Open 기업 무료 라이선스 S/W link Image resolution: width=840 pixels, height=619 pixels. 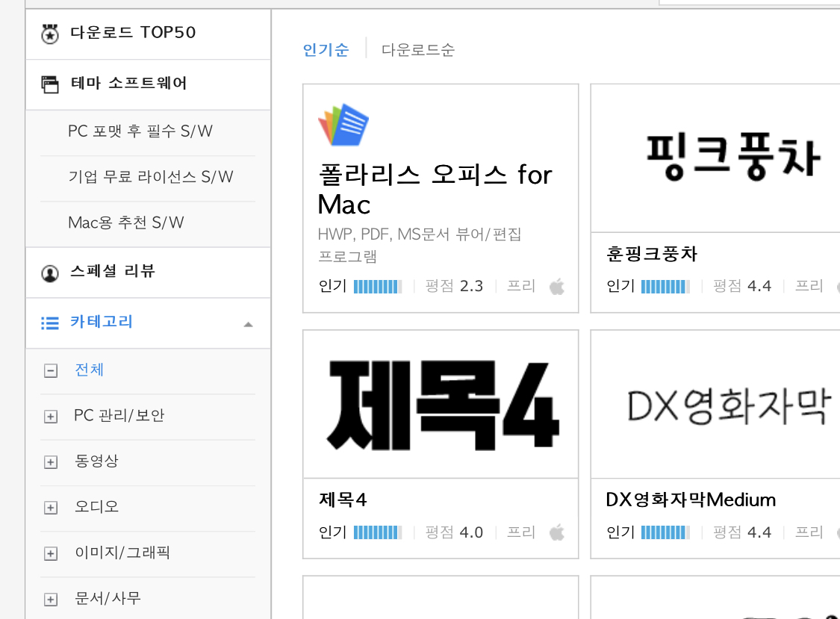click(x=151, y=176)
